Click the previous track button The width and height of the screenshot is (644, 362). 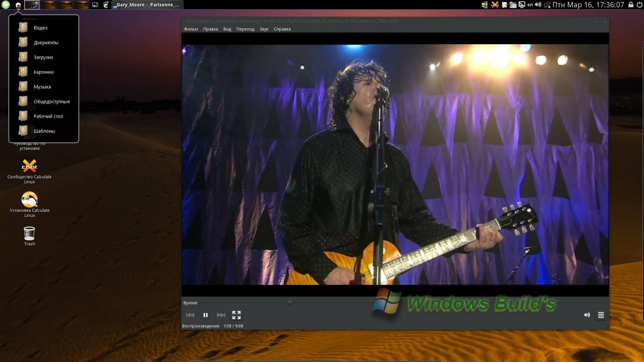(190, 315)
